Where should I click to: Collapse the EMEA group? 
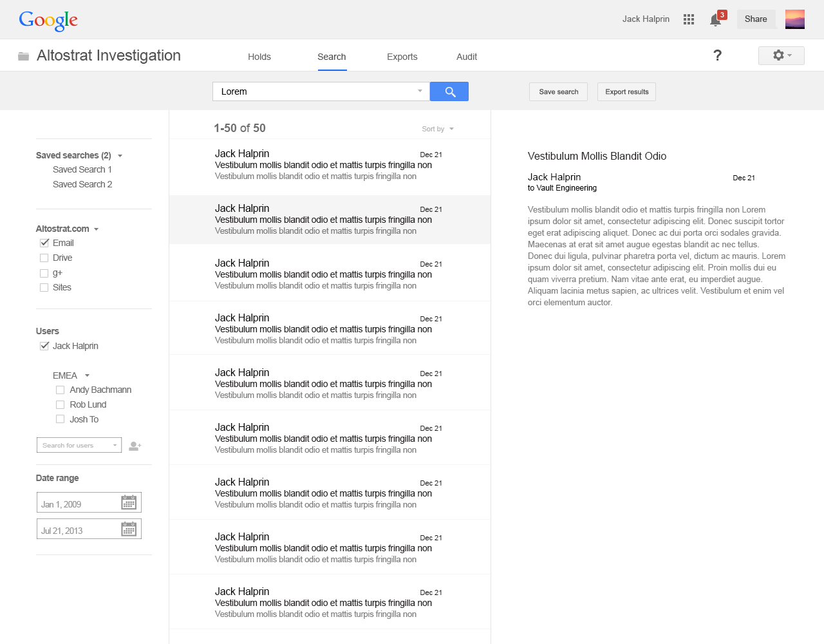[87, 375]
